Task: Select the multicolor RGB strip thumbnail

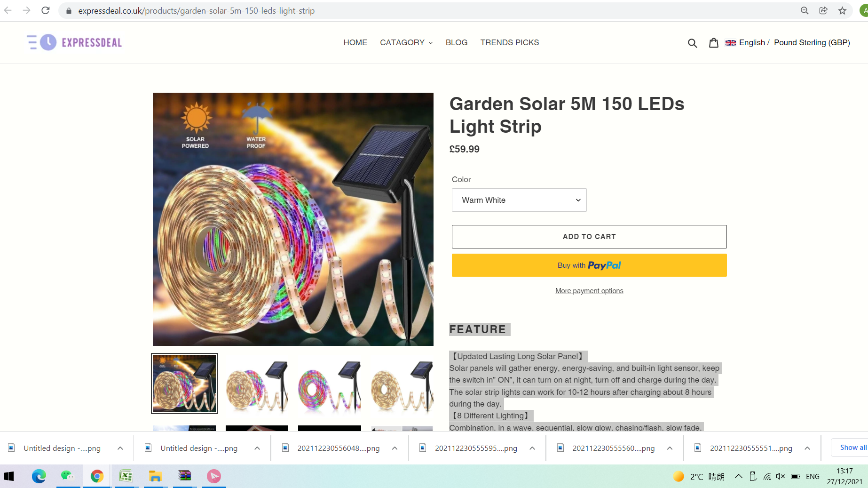Action: pyautogui.click(x=330, y=384)
